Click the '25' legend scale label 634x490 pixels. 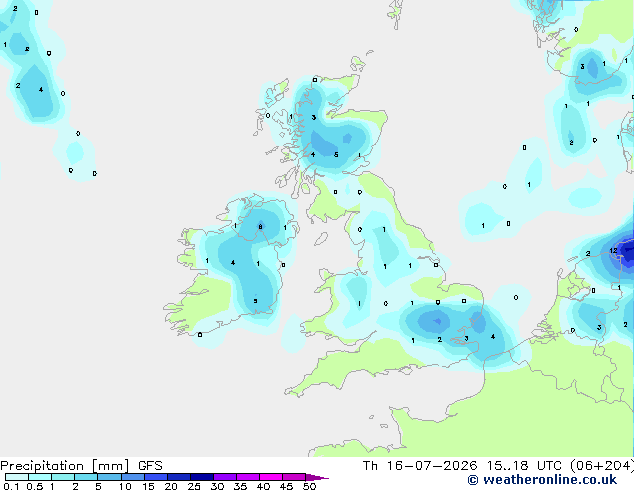(194, 486)
